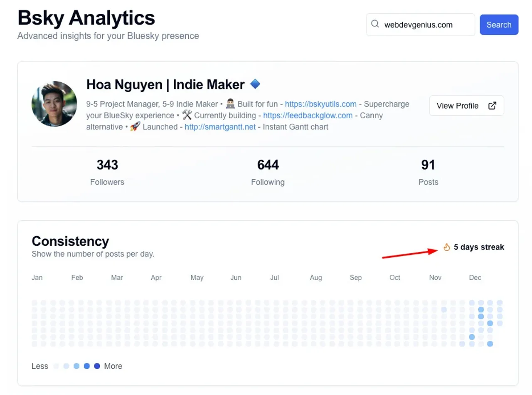Click the blue diamond badge beside the name
532x395 pixels.
[x=255, y=84]
